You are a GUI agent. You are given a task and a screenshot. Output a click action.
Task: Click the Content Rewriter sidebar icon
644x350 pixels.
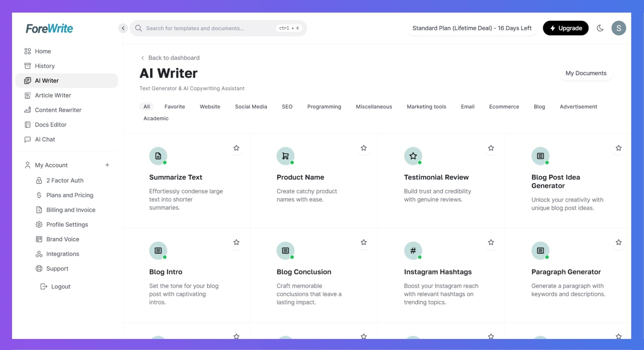(28, 110)
